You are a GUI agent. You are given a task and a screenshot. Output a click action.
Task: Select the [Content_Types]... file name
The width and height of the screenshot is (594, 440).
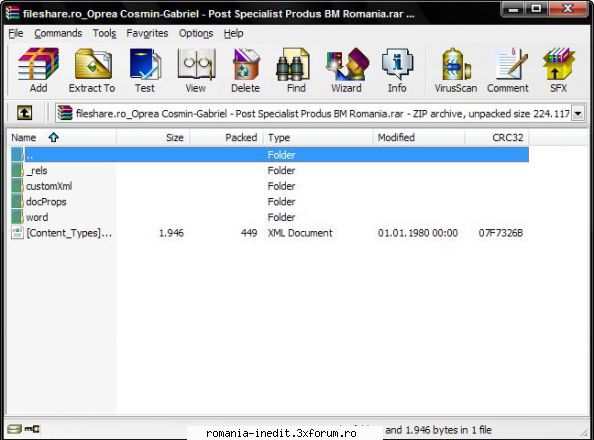click(69, 233)
